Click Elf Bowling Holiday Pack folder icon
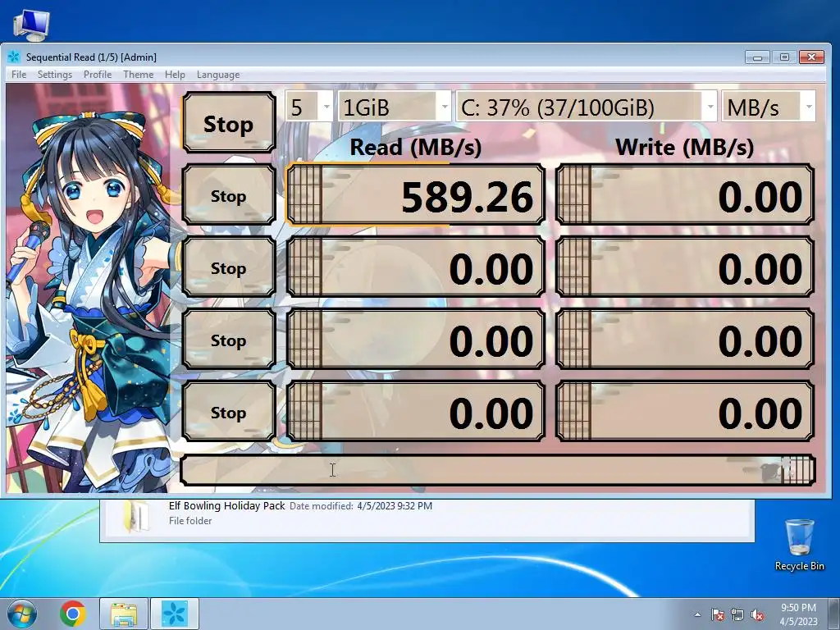Screen dimensions: 840x630 (x=136, y=515)
